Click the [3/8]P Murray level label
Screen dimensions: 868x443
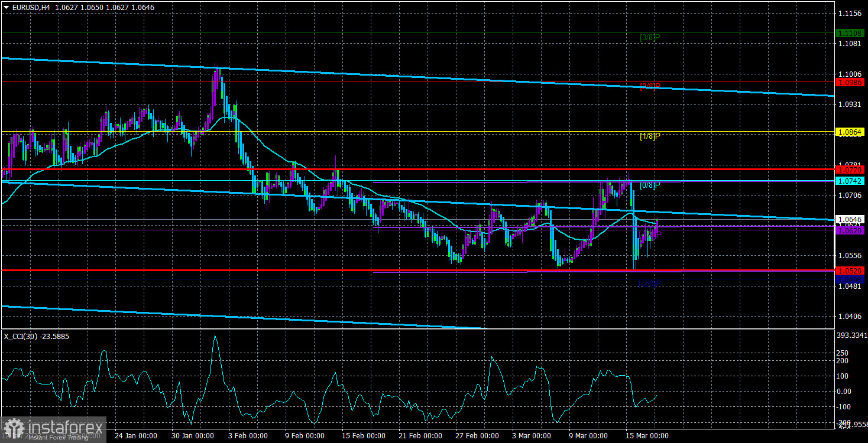coord(650,37)
